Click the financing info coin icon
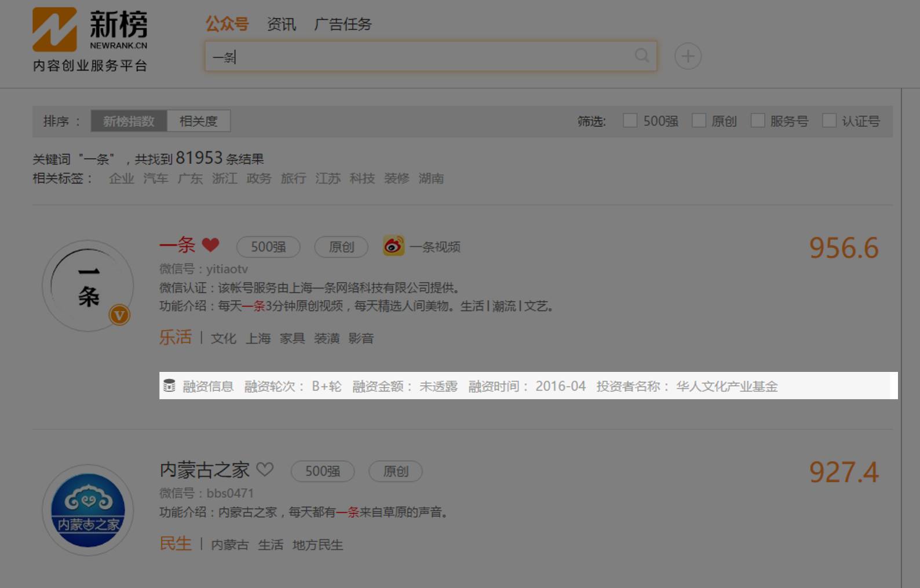 (169, 386)
